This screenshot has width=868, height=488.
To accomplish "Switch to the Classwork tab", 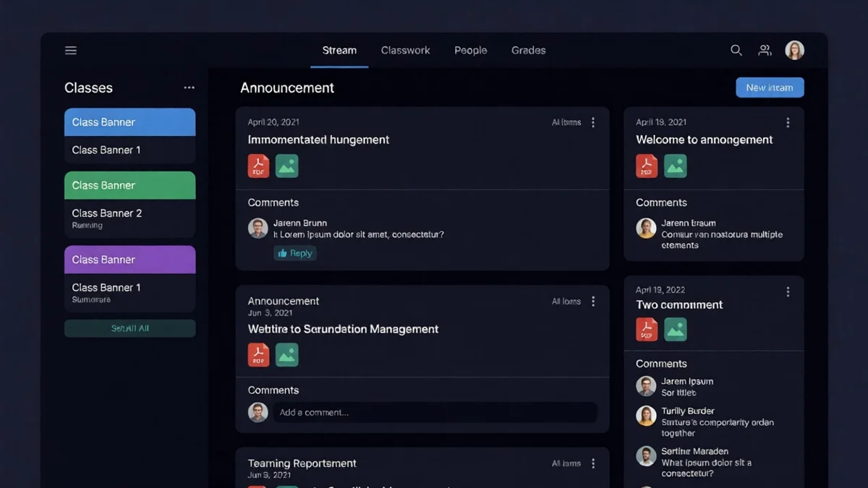I will [x=406, y=50].
